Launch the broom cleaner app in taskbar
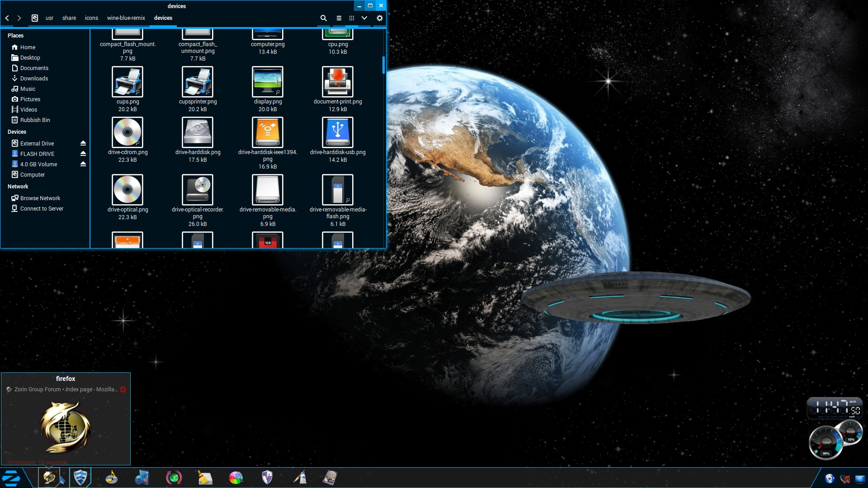Image resolution: width=868 pixels, height=488 pixels. [x=205, y=478]
